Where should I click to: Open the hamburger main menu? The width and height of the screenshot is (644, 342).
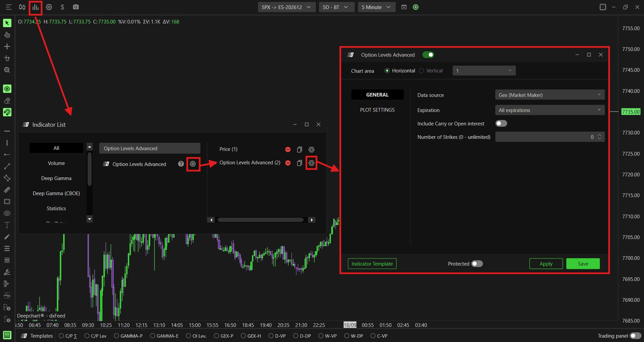point(8,7)
